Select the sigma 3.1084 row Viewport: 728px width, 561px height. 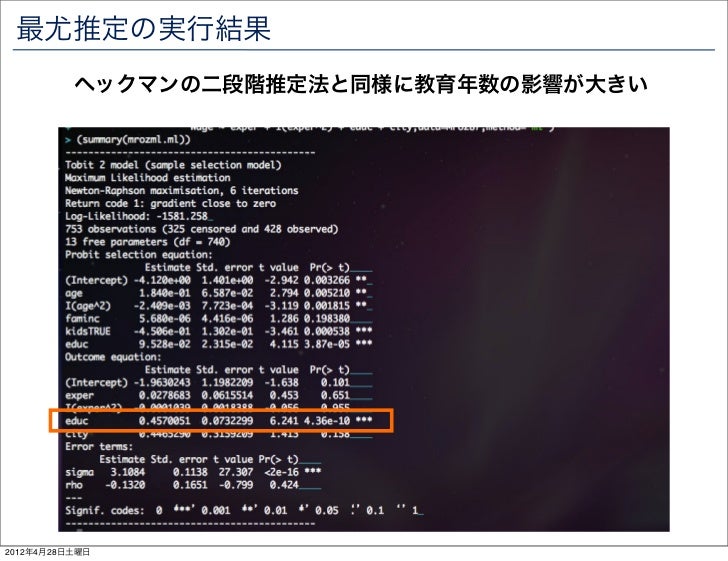[193, 472]
